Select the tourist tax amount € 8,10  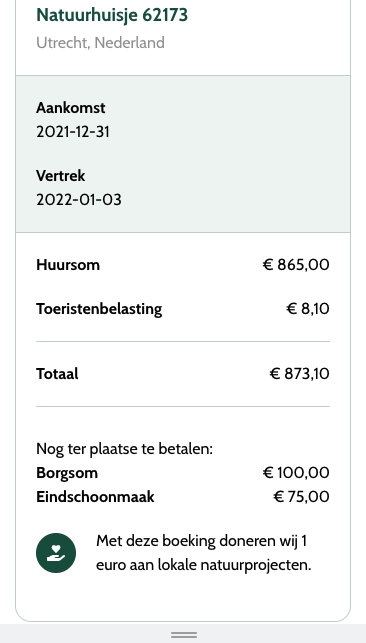click(x=307, y=309)
